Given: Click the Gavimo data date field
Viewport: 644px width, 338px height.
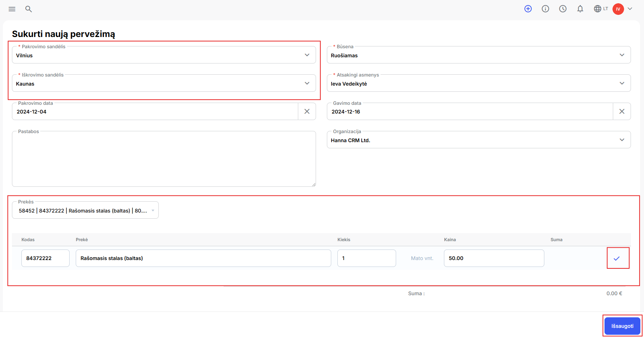Looking at the screenshot, I should pos(470,111).
